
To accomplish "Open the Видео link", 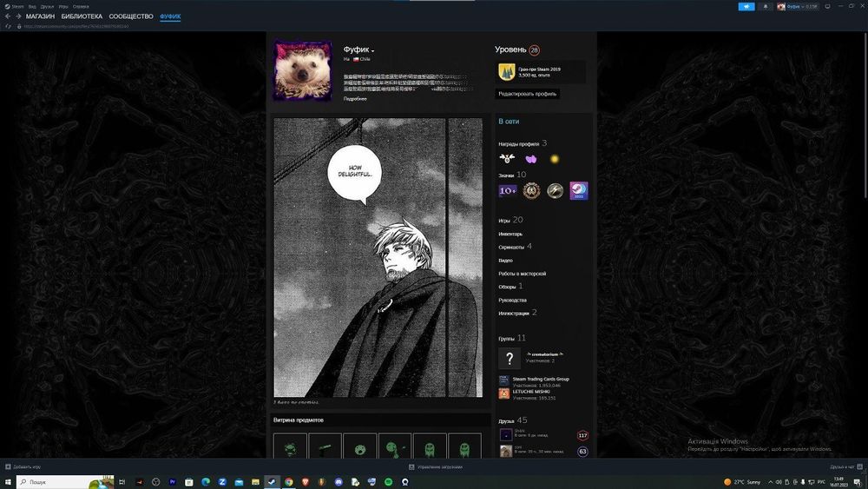I will (x=505, y=261).
